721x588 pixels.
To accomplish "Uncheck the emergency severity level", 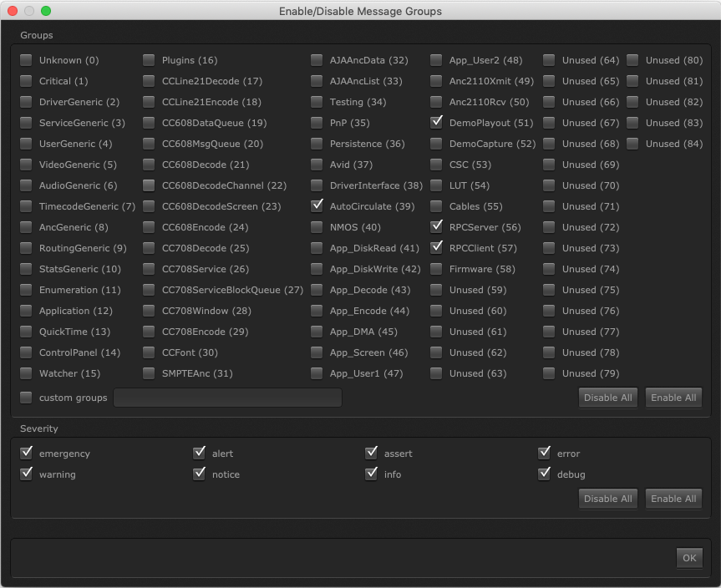I will pyautogui.click(x=26, y=453).
